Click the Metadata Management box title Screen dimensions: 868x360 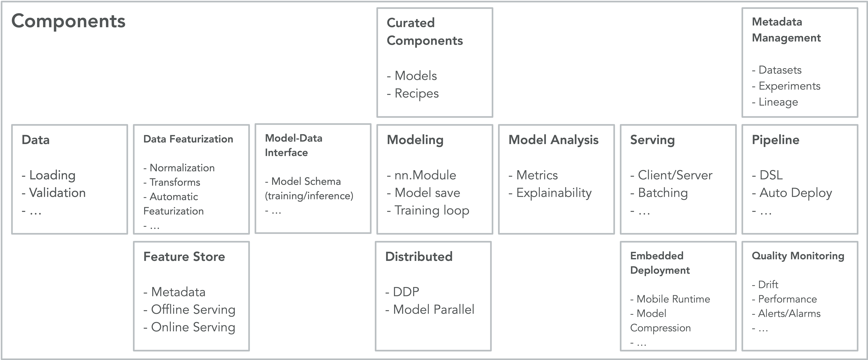pos(786,30)
